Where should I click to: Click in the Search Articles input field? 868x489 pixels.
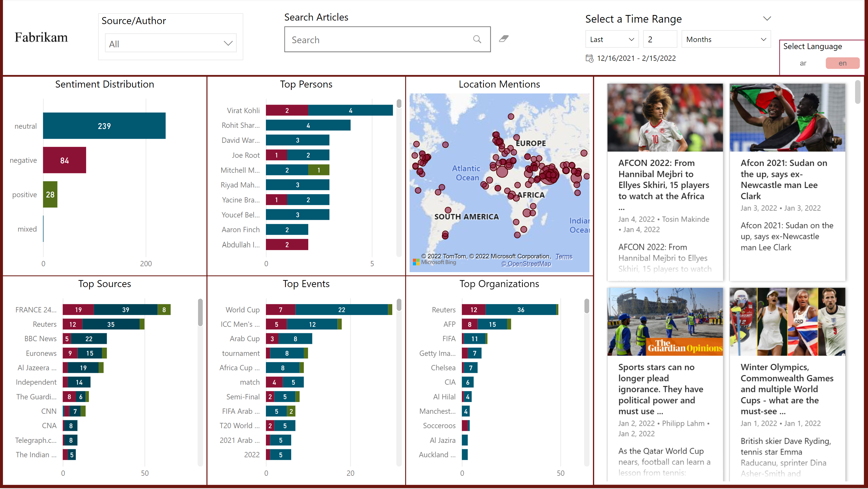pyautogui.click(x=377, y=40)
